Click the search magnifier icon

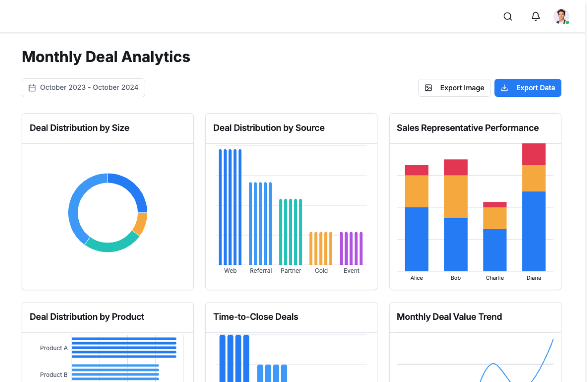pos(507,17)
